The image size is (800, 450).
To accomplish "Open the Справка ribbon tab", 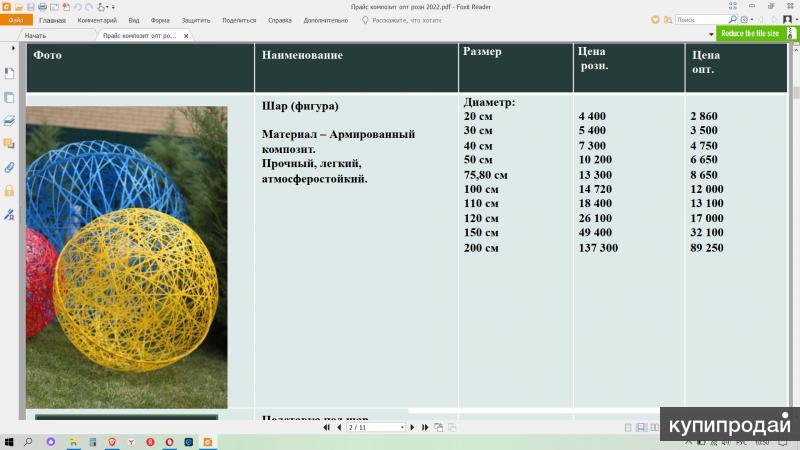I will click(280, 20).
